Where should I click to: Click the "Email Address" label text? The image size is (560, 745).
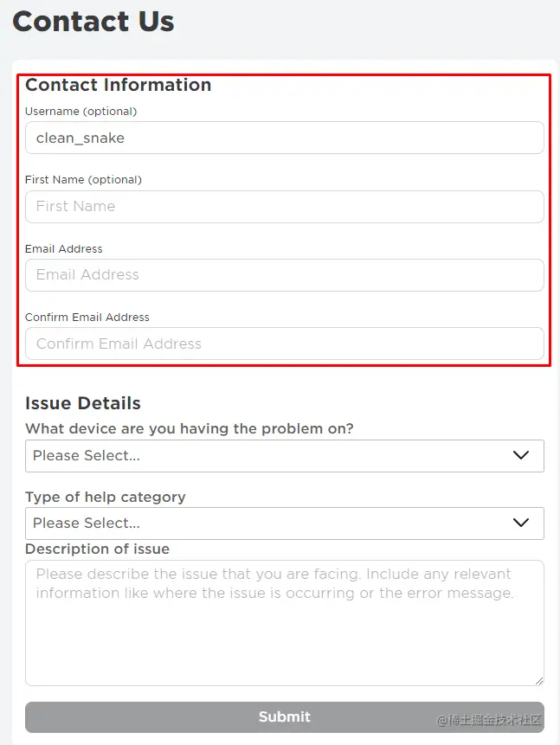(x=63, y=248)
